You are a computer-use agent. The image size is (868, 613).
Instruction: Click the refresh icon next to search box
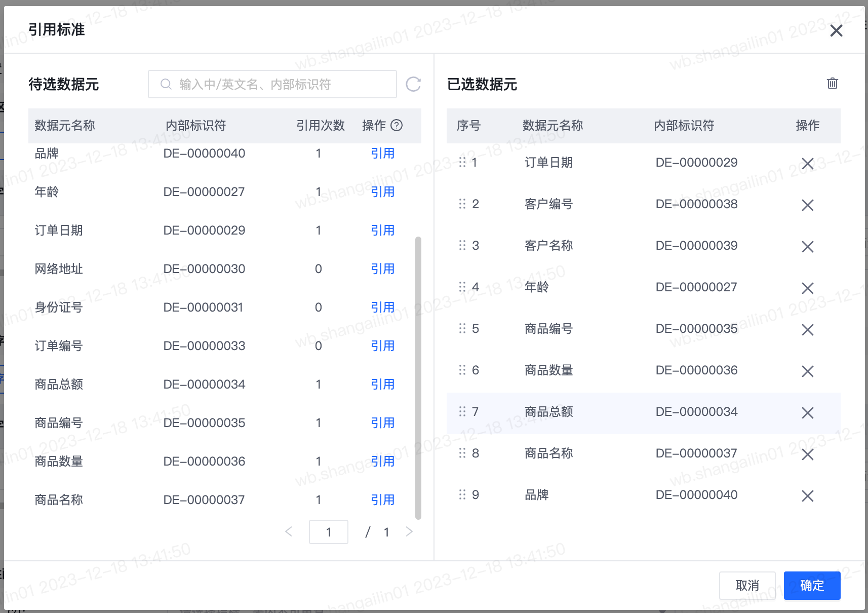click(413, 84)
